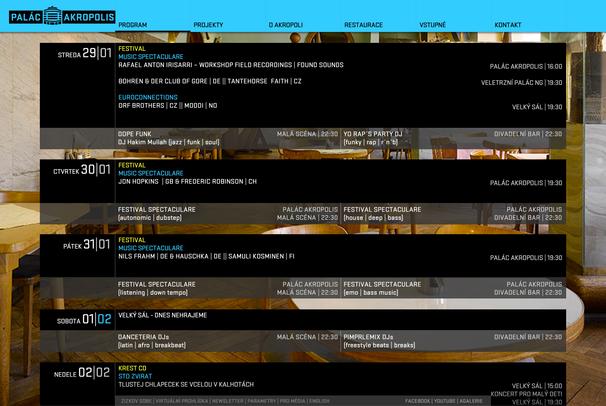Open the Projekty menu item
606x406 pixels.
(x=208, y=24)
